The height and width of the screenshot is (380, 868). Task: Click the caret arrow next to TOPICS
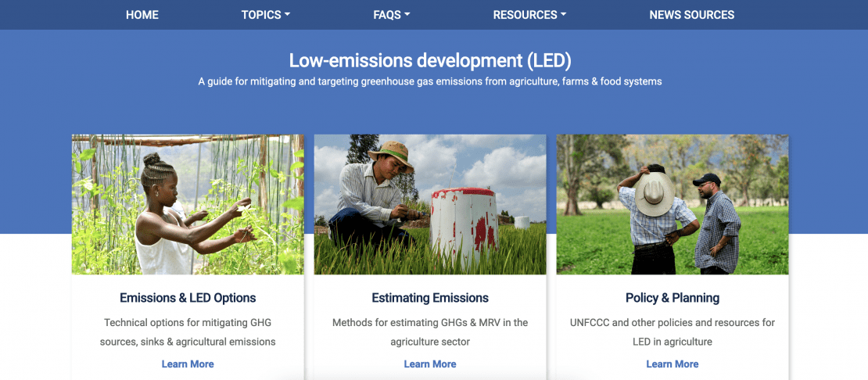(287, 15)
